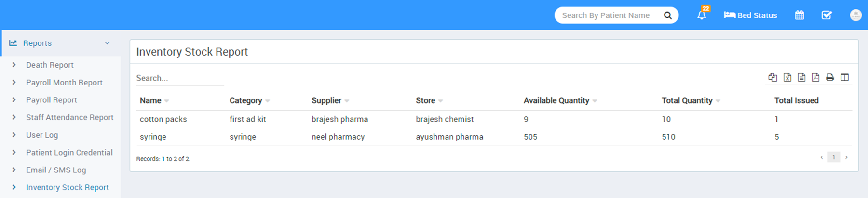Sort table by Name column

150,100
